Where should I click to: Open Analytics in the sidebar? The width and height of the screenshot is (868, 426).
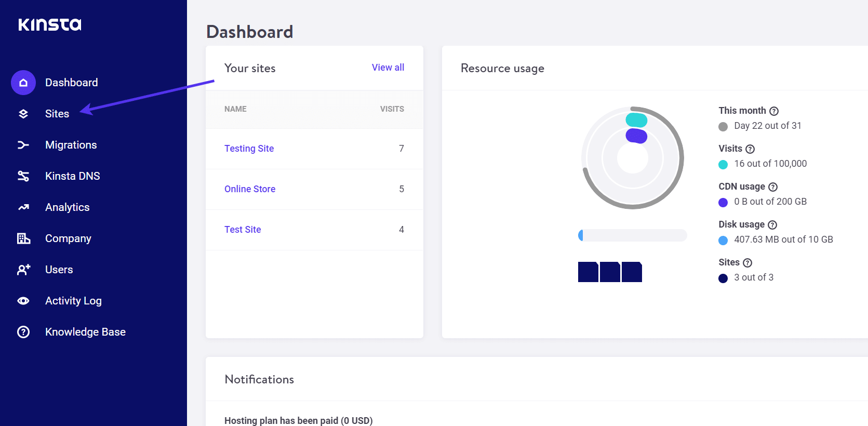(68, 207)
